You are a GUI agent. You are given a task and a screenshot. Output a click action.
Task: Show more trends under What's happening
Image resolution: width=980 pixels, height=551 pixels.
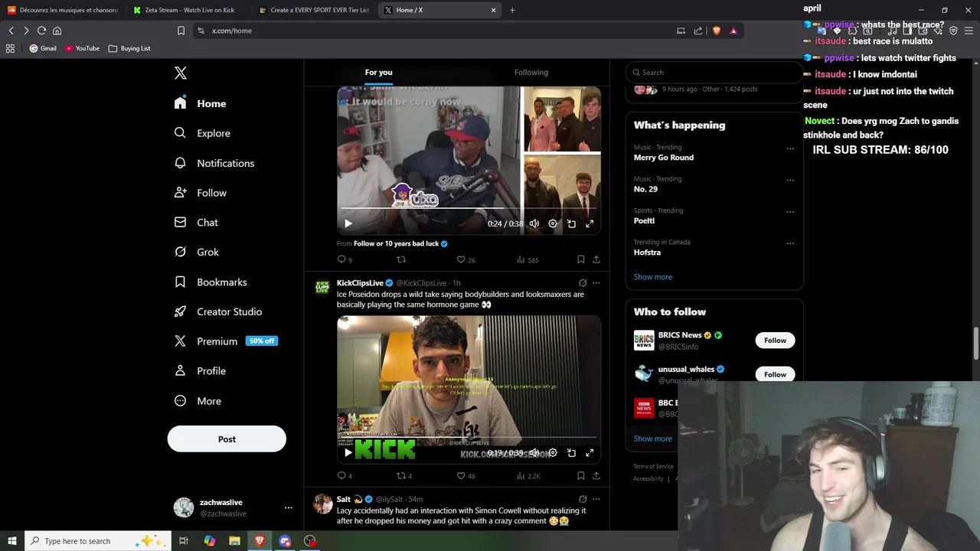[652, 277]
